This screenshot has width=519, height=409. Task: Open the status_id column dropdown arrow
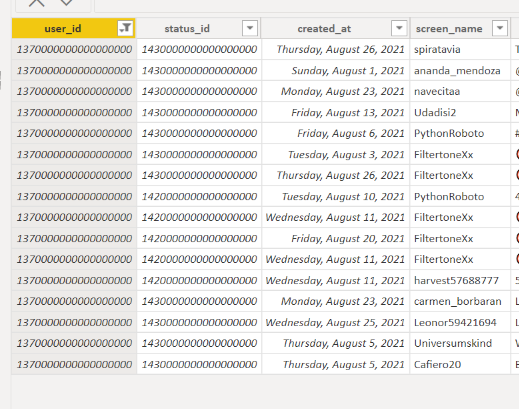pos(250,28)
